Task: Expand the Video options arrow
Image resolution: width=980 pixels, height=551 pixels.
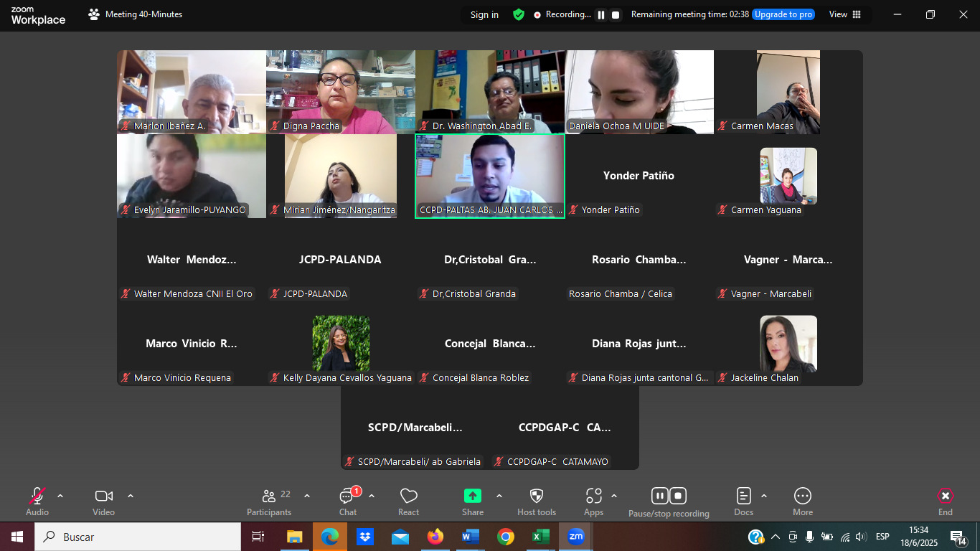Action: click(x=131, y=496)
